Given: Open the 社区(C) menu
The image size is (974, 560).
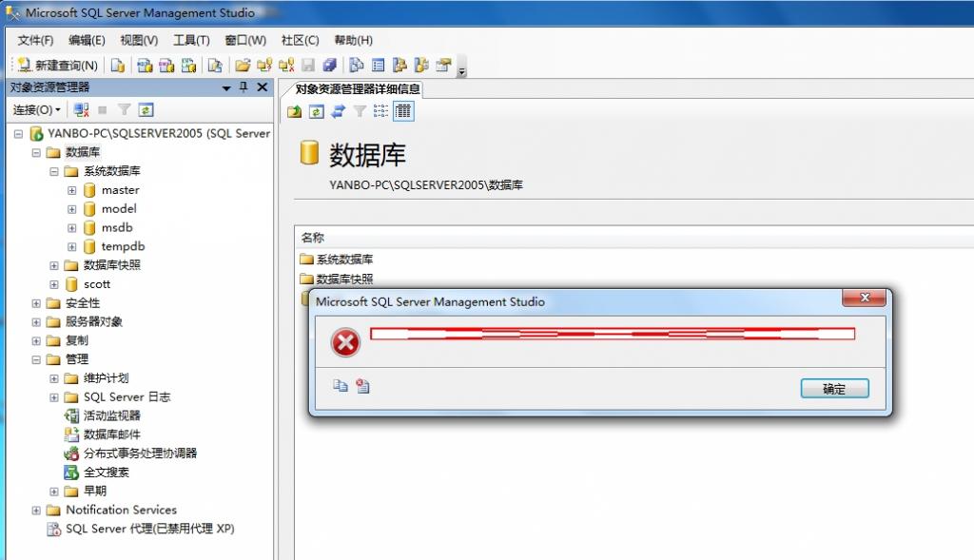Looking at the screenshot, I should click(x=300, y=40).
